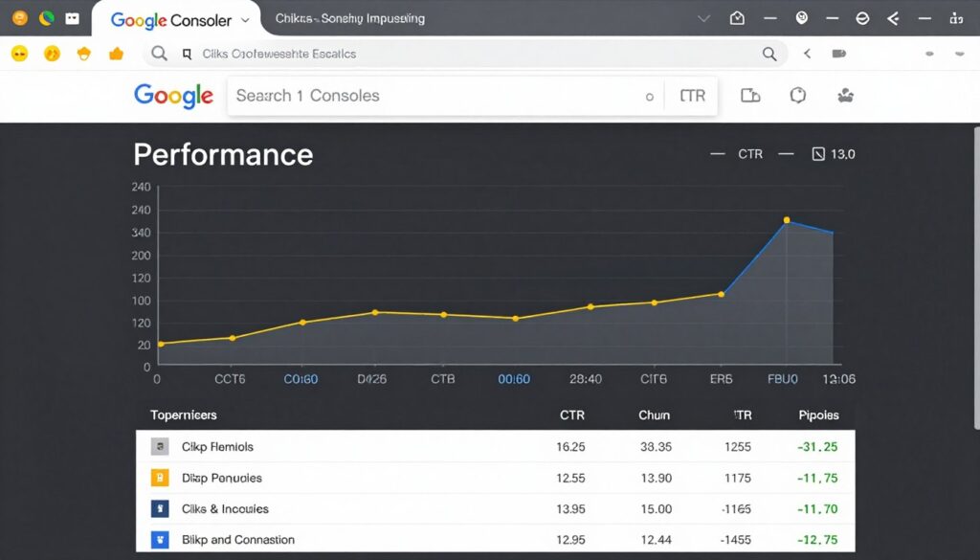Click the bookmark icon before the address text

187,55
